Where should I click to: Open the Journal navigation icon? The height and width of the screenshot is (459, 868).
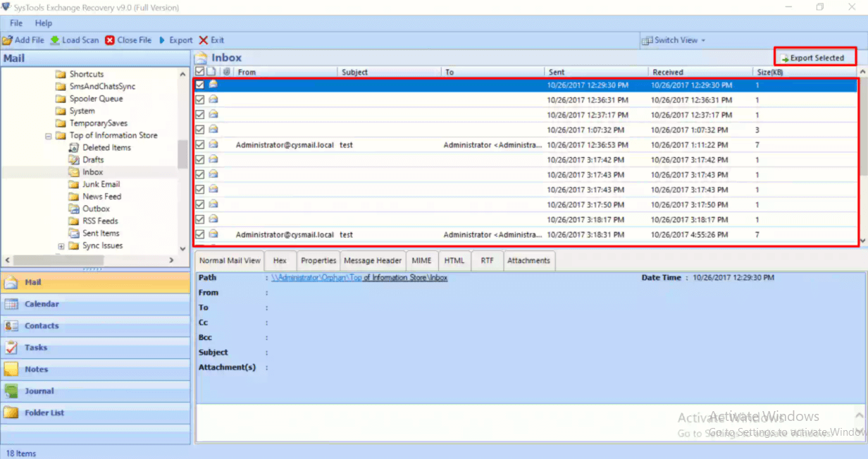point(11,391)
